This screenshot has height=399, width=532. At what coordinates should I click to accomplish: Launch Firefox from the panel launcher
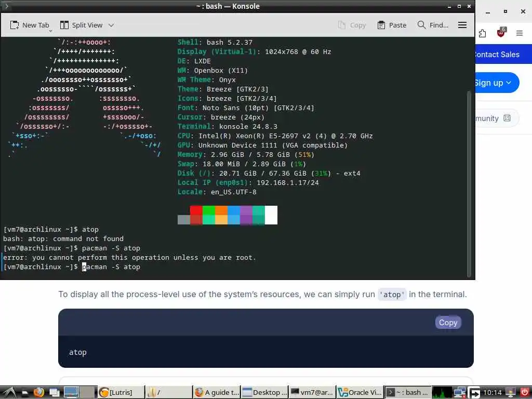point(38,393)
